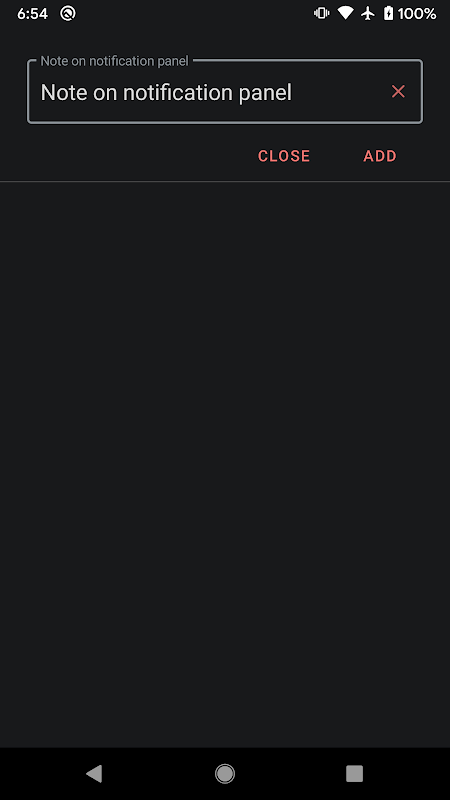Tap the app notification icon beside the clock
Viewport: 450px width, 800px height.
click(x=68, y=14)
